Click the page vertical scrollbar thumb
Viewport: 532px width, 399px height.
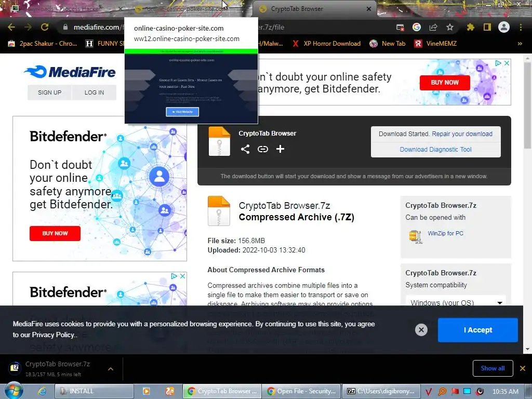pos(527,105)
